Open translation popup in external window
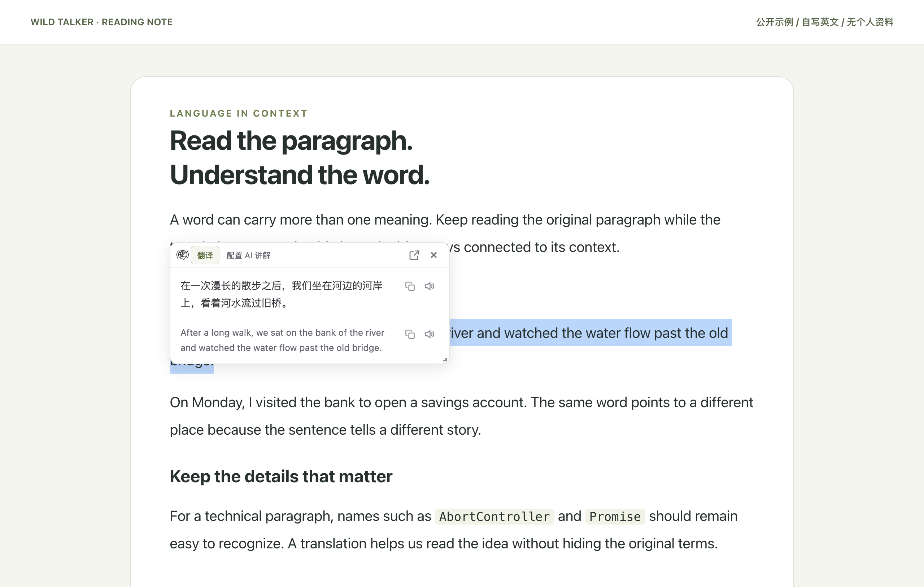Screen dimensions: 924x587 coord(414,255)
